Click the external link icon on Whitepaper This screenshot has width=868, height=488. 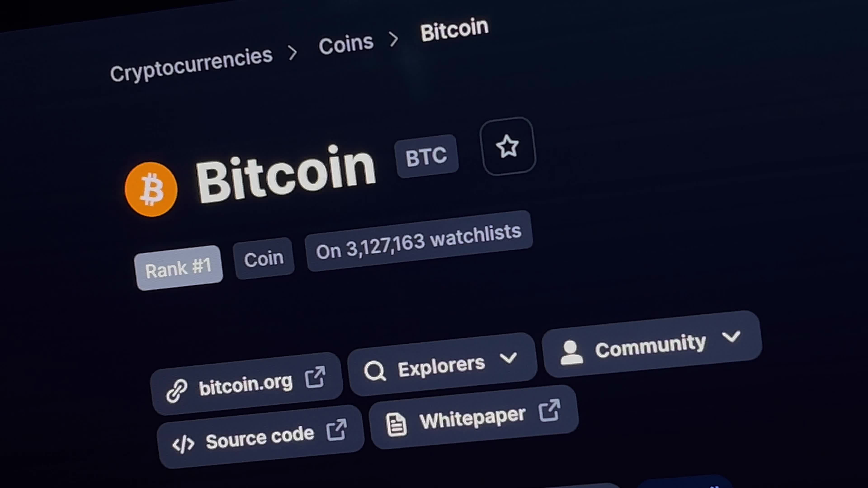point(550,410)
